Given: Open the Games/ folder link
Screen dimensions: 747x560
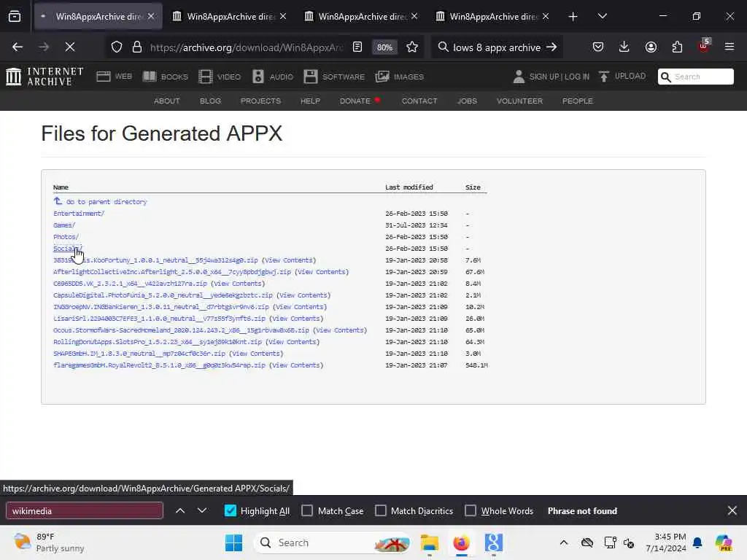Looking at the screenshot, I should coord(64,225).
